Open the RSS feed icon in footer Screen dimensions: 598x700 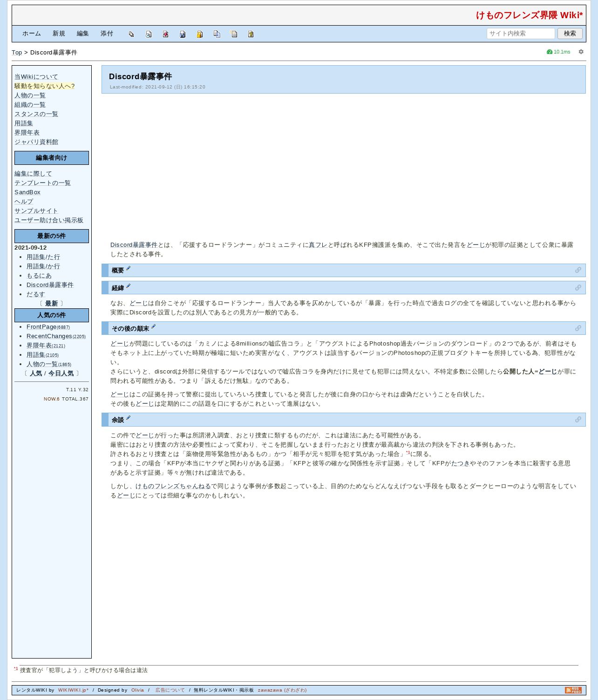pos(573,690)
